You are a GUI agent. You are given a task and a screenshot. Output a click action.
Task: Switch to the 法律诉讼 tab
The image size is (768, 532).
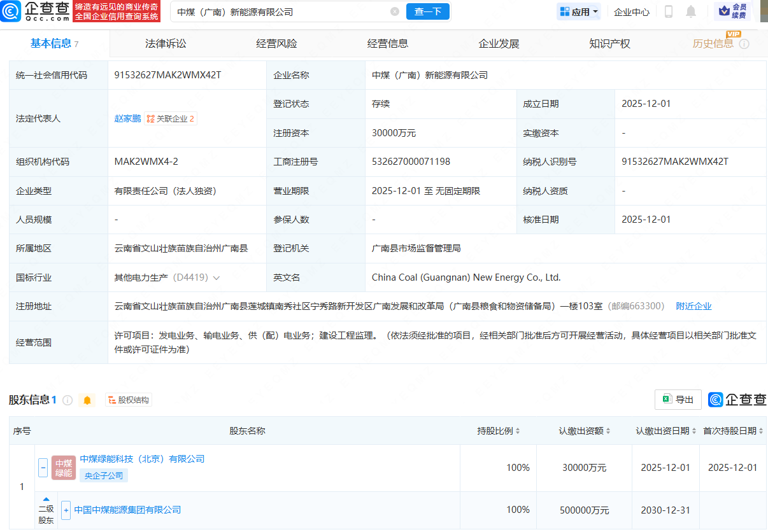(165, 43)
